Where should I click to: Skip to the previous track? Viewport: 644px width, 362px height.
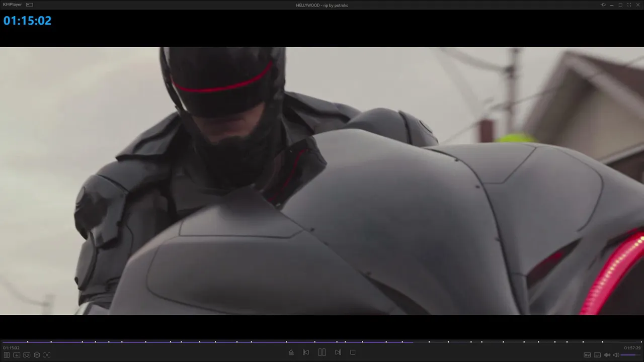pyautogui.click(x=306, y=352)
